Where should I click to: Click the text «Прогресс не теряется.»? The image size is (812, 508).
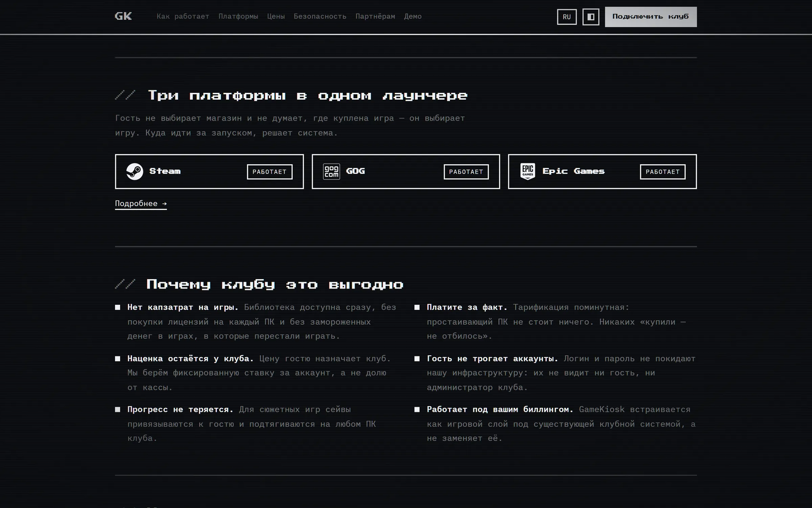180,409
